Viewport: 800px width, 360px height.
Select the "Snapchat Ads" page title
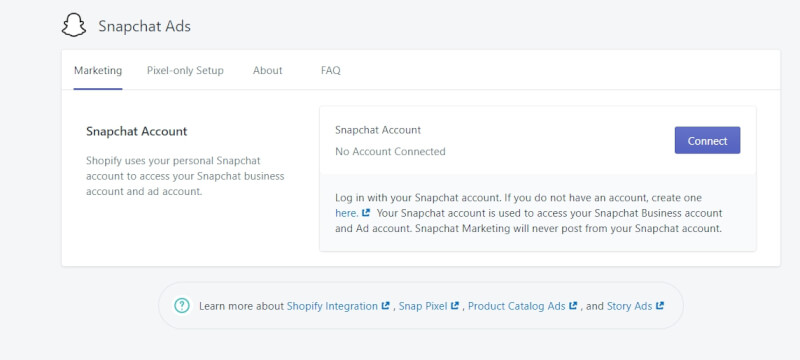[144, 27]
